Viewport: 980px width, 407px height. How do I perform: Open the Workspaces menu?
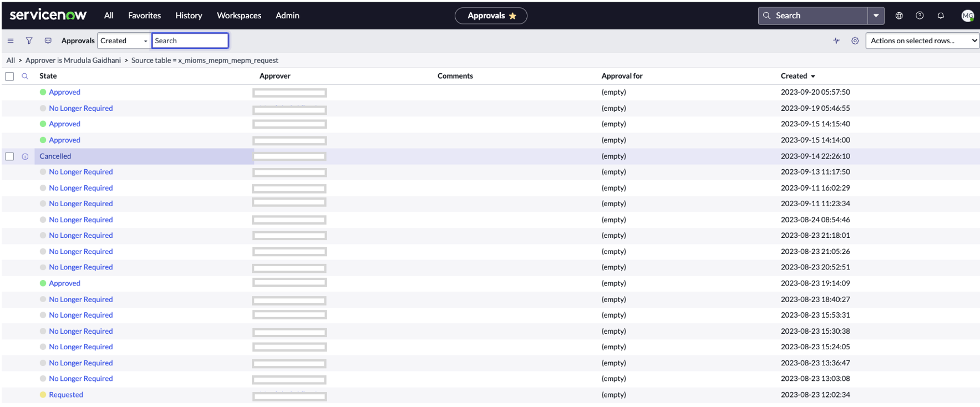(x=238, y=16)
